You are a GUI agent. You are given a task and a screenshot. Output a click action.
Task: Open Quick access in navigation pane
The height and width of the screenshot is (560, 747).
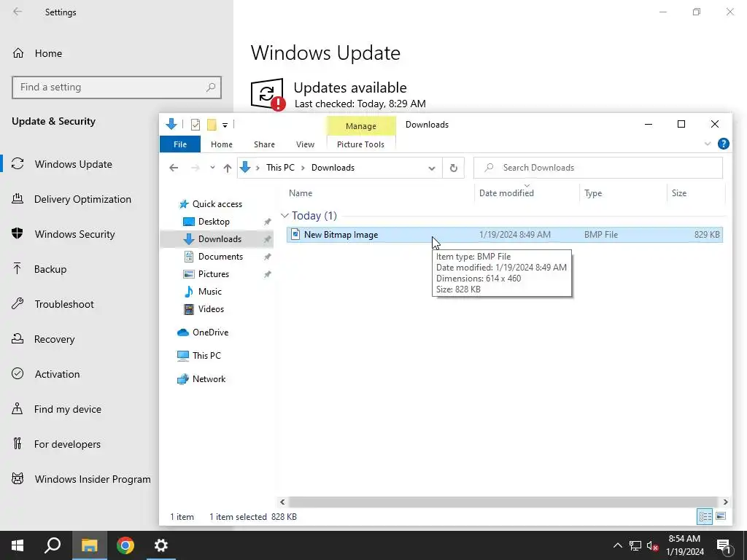[217, 204]
